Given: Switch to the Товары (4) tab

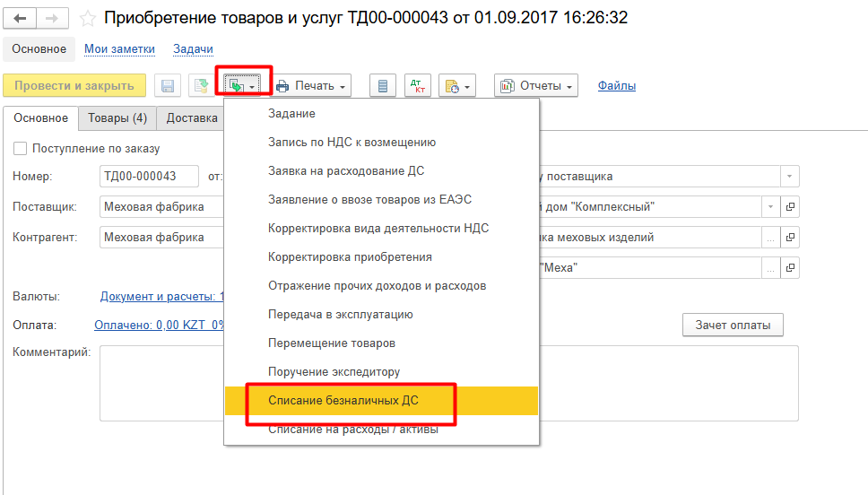Looking at the screenshot, I should click(117, 118).
